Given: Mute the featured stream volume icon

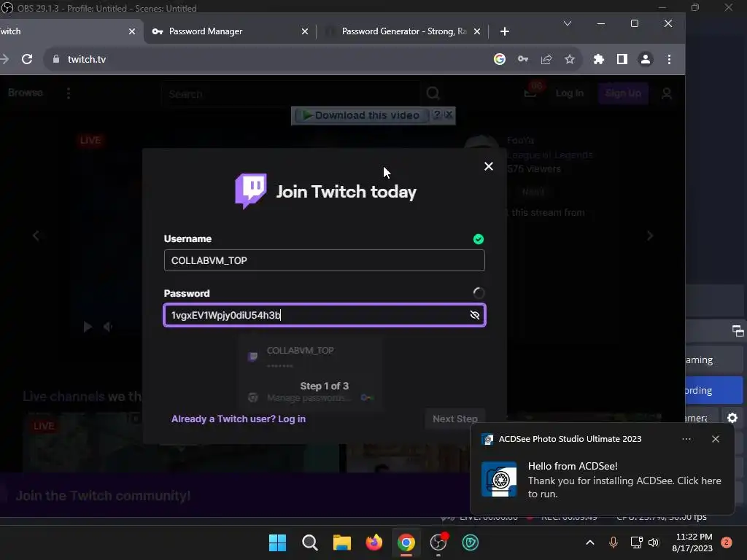Looking at the screenshot, I should click(x=108, y=327).
